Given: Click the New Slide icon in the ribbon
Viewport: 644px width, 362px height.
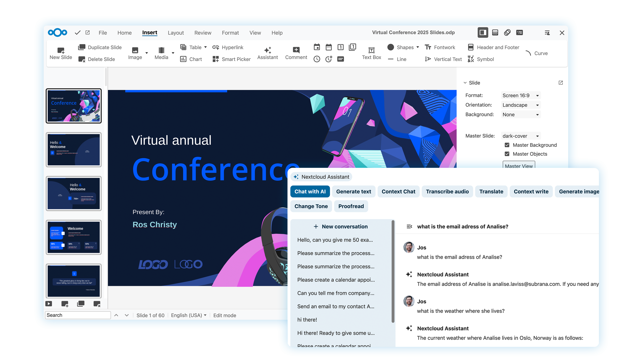Looking at the screenshot, I should [61, 50].
